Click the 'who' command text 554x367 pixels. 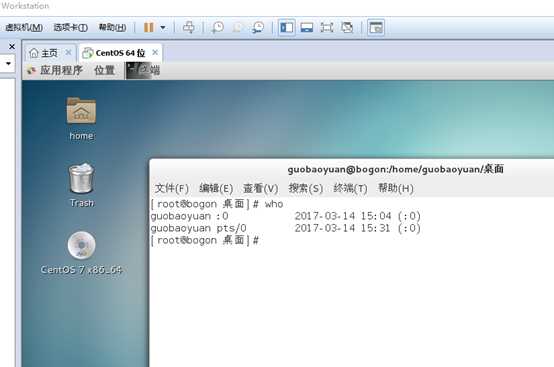pyautogui.click(x=274, y=204)
